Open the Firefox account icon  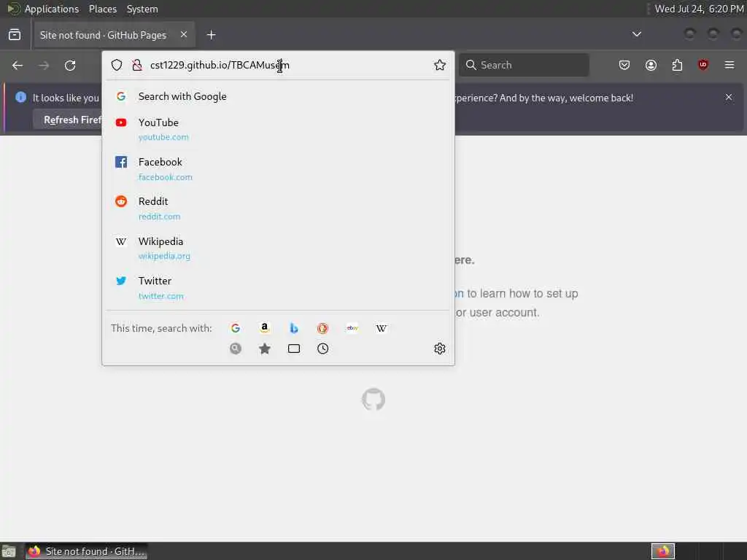pyautogui.click(x=651, y=65)
